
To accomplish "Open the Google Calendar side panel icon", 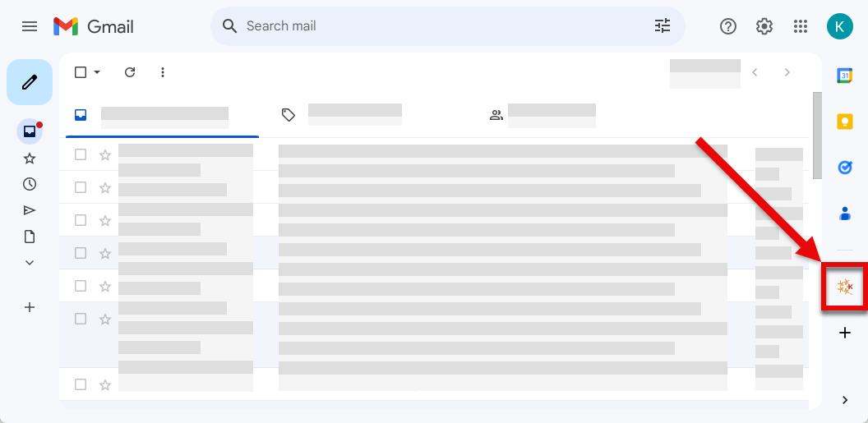I will click(844, 76).
